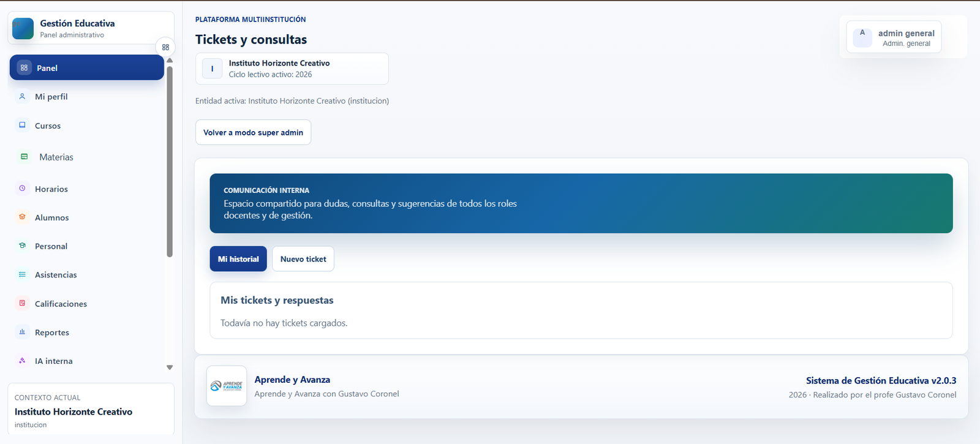Select the Cursos book icon
980x444 pixels.
tap(22, 125)
